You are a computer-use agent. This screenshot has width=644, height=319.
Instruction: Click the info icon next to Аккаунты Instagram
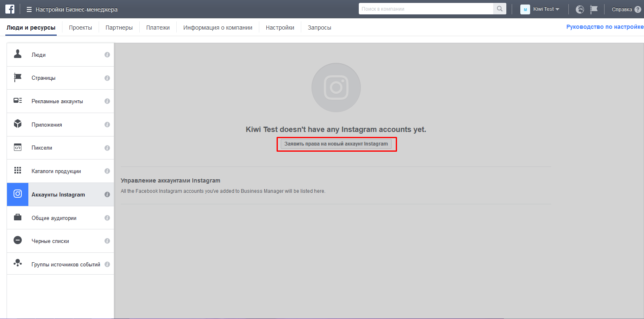(107, 194)
